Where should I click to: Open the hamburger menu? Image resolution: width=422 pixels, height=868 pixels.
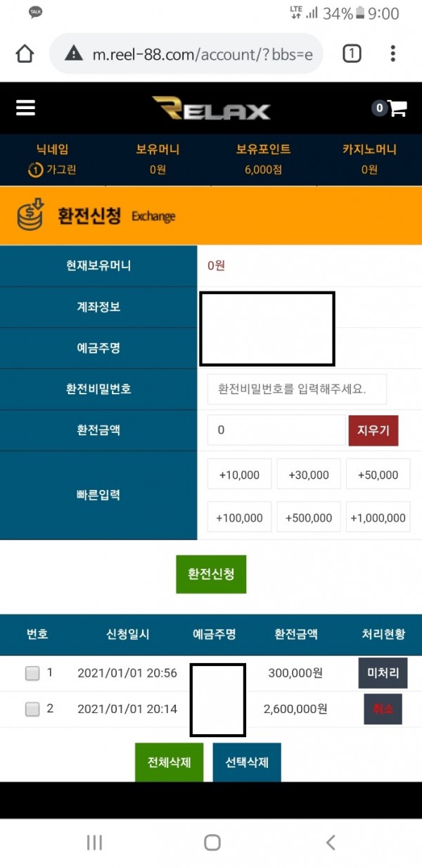pos(25,108)
